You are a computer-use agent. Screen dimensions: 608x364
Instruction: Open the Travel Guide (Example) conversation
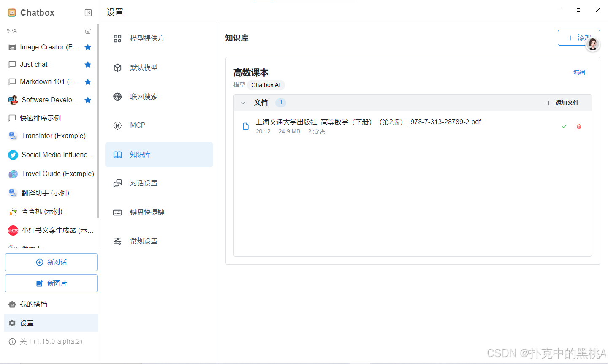click(x=57, y=174)
